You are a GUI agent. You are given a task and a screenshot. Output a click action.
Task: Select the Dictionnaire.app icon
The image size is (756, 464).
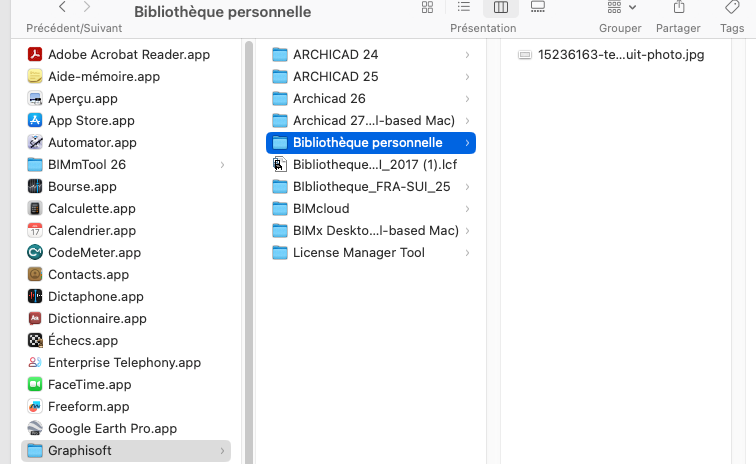(x=35, y=318)
